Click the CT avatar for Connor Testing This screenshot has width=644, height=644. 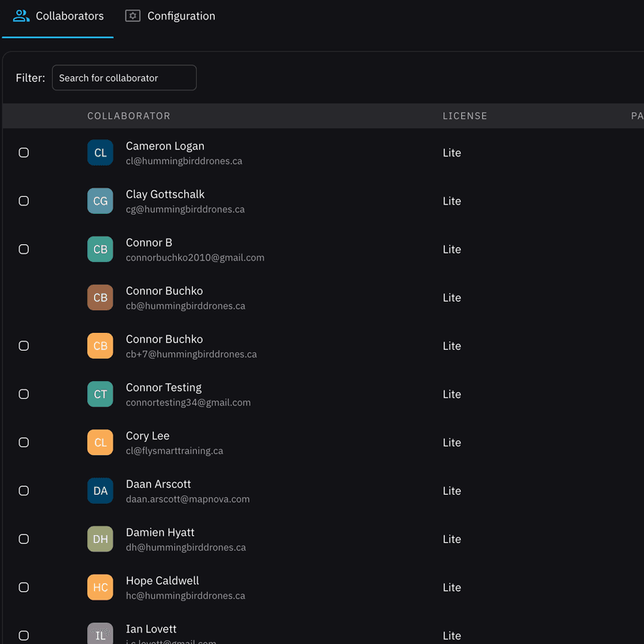(x=100, y=394)
